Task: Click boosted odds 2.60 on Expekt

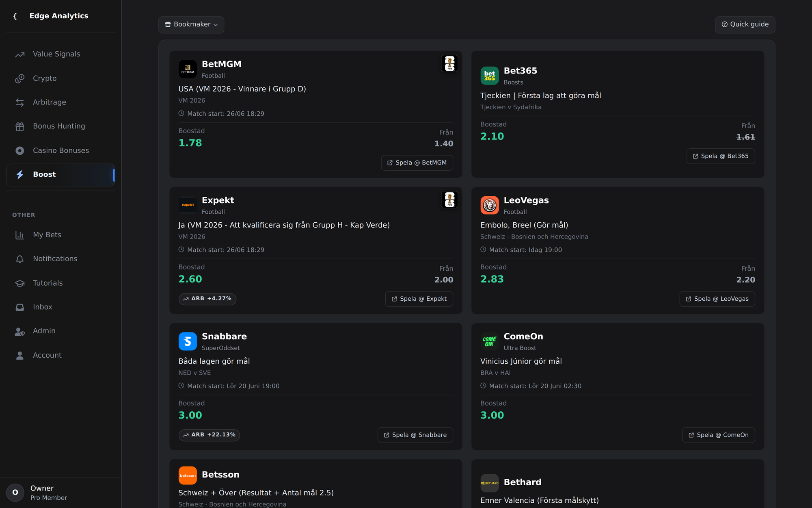Action: pos(190,280)
